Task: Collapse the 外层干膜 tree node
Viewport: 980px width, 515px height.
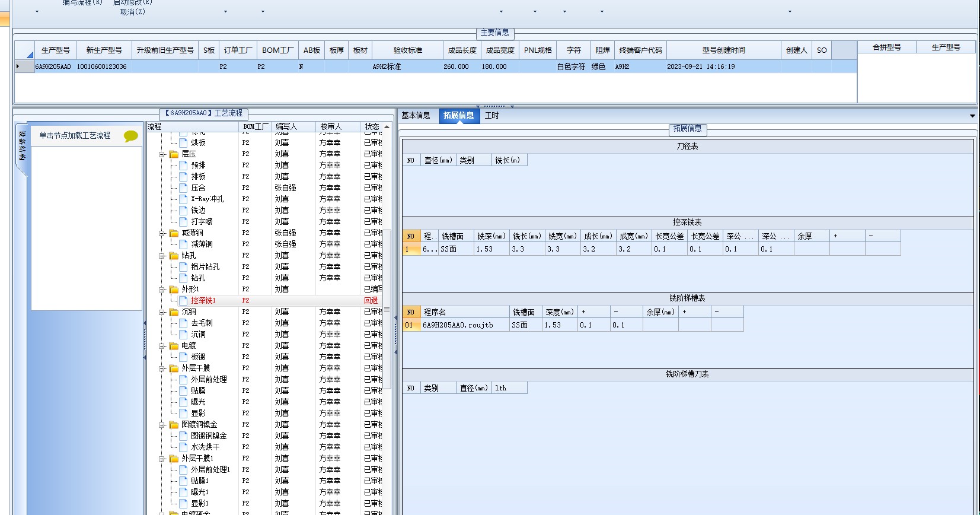Action: click(162, 368)
